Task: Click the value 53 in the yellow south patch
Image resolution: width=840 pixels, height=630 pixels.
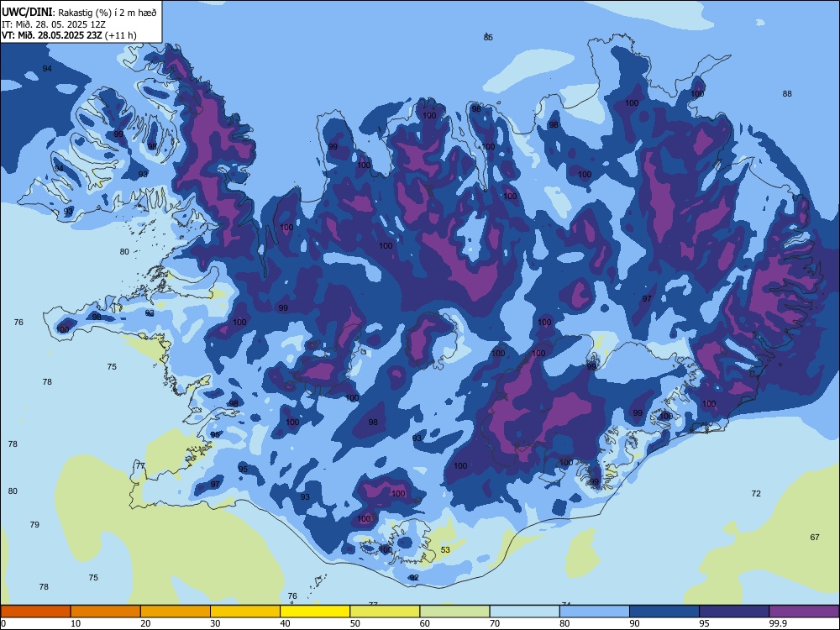Action: (x=445, y=549)
